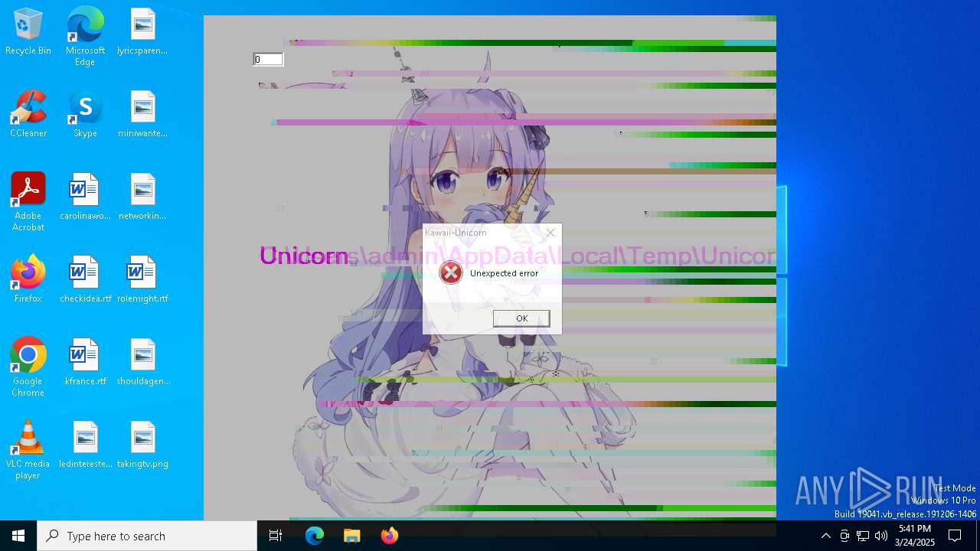Select the networkin image file icon
This screenshot has height=551, width=980.
point(142,197)
